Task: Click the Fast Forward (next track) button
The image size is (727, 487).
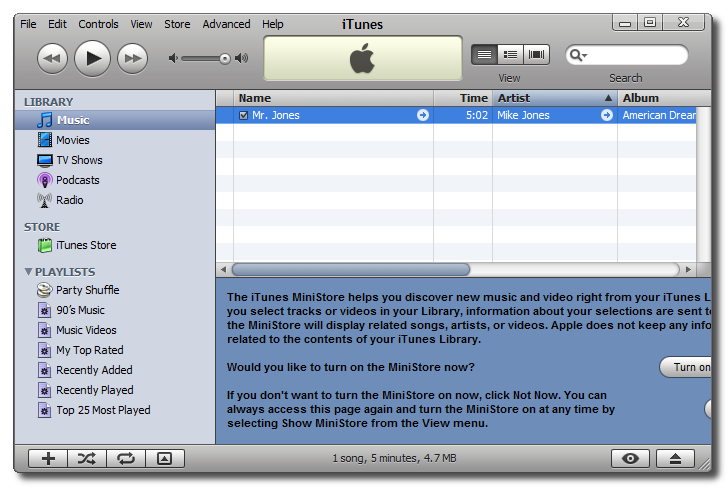Action: click(x=133, y=59)
